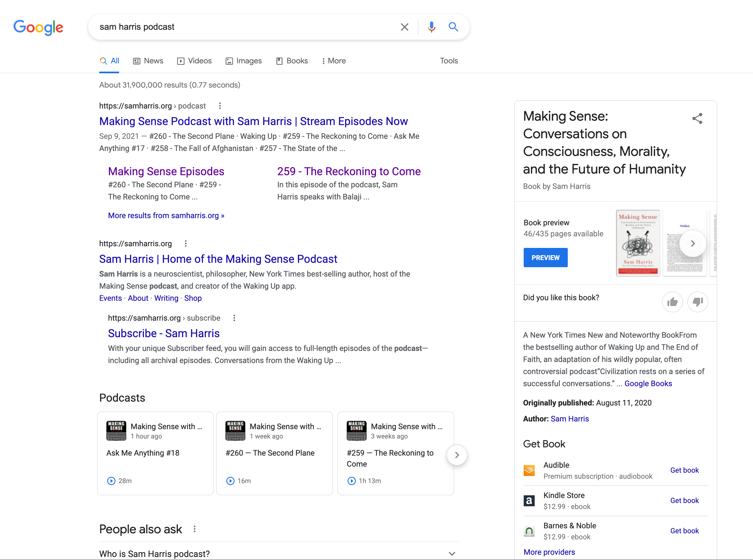Screen dimensions: 753x560
Task: Show next podcasts with carousel arrow
Action: [x=457, y=455]
